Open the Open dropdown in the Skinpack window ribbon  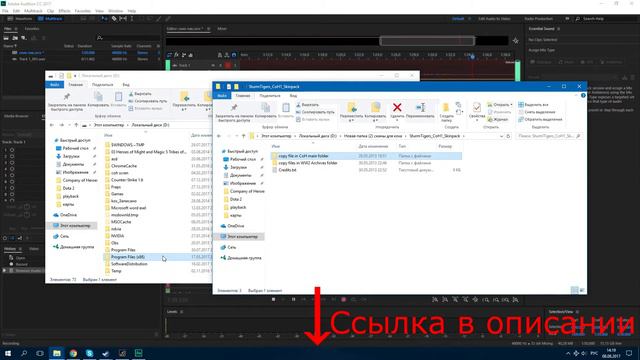pos(500,105)
